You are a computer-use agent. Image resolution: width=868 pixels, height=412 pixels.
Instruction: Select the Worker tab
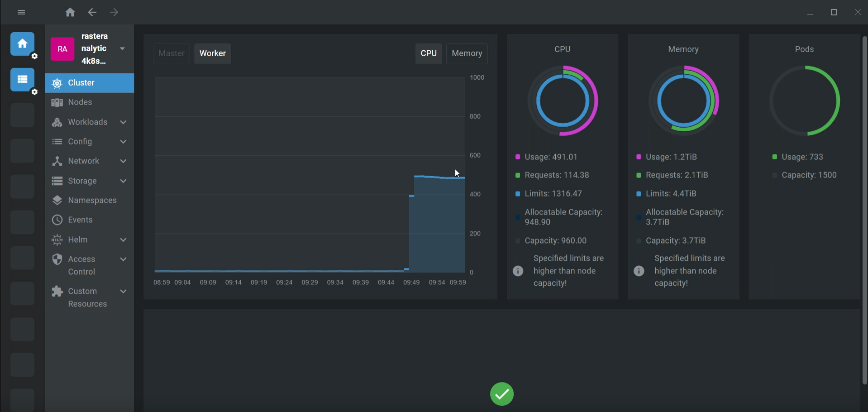[x=212, y=53]
